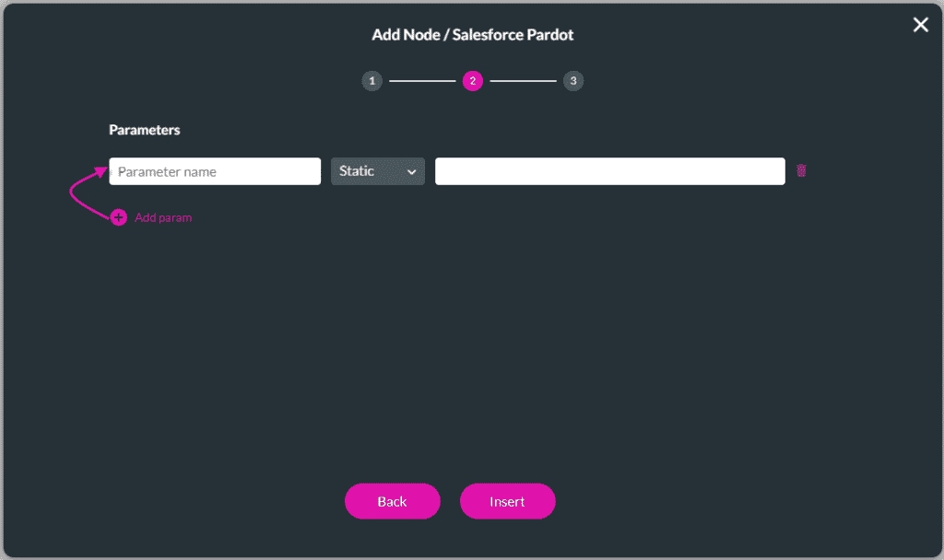Click the highlighted step 2 circle

473,80
